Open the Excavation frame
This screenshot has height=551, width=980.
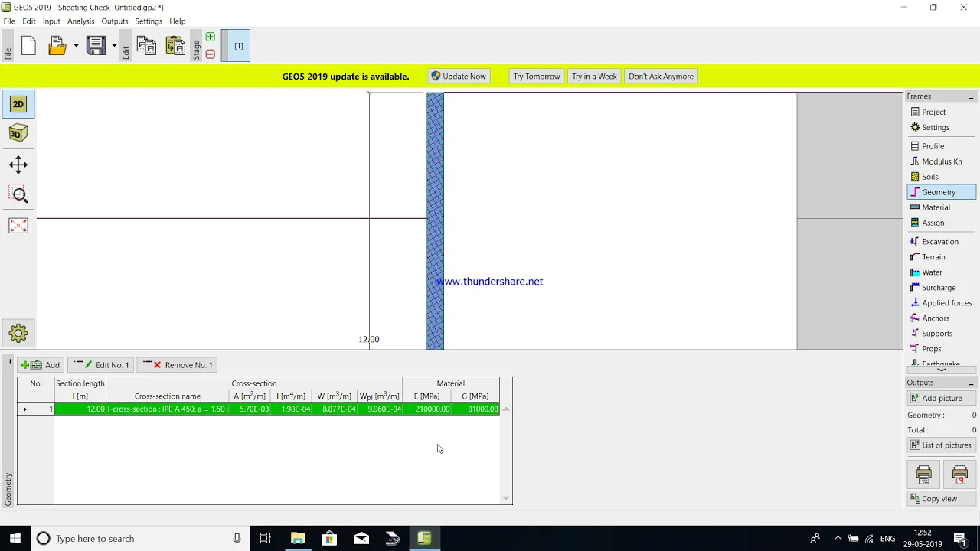tap(942, 242)
